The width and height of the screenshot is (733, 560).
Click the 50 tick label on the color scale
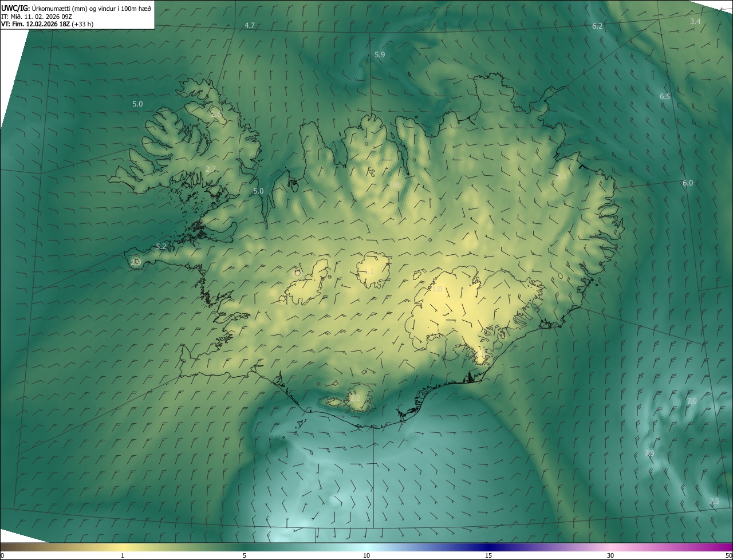(728, 555)
